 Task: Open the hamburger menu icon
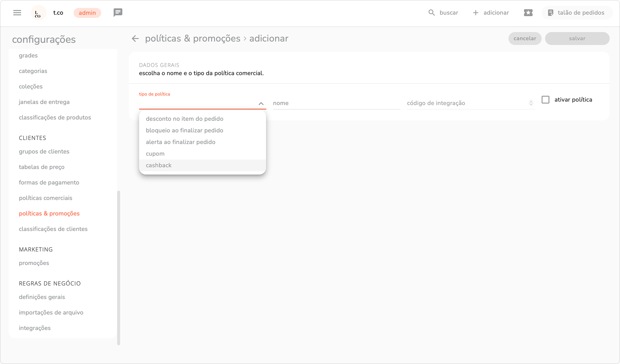pyautogui.click(x=17, y=13)
